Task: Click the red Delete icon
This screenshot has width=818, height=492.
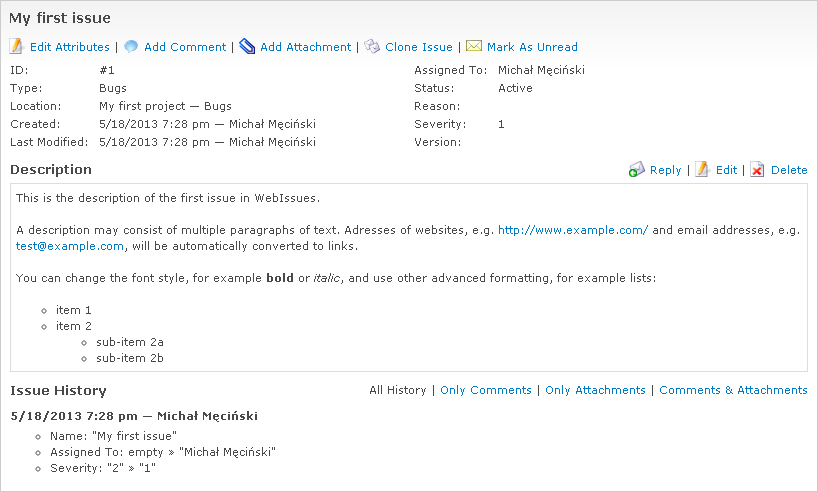Action: [758, 170]
